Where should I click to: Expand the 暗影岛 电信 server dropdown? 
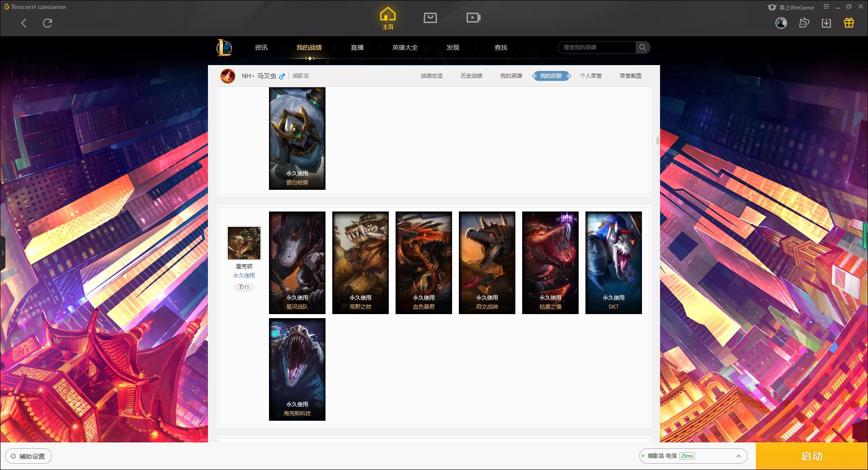(693, 456)
